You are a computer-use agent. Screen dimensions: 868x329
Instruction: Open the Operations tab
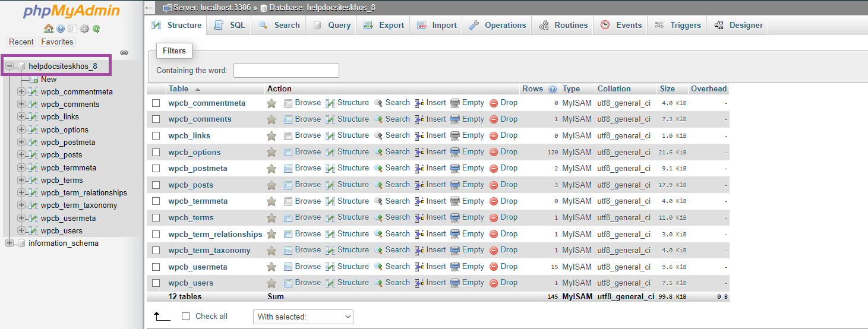[498, 26]
